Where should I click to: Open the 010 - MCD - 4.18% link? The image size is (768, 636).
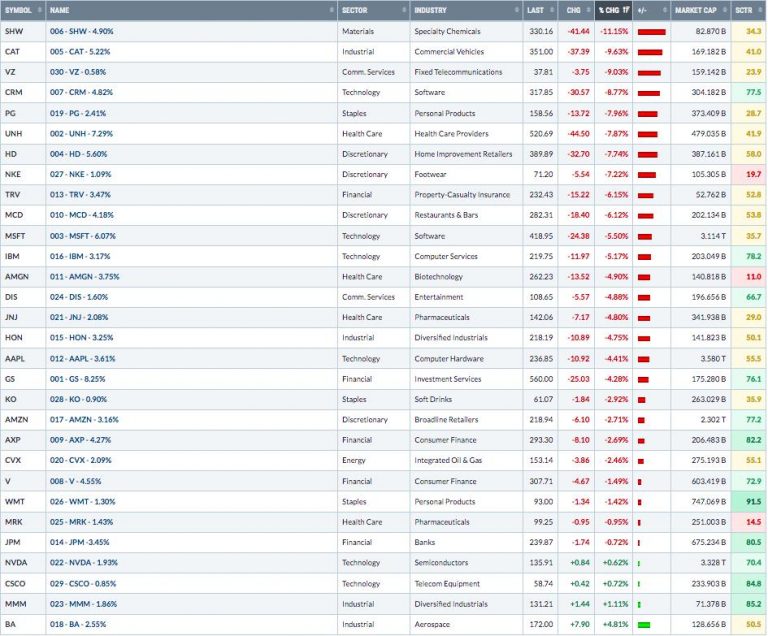click(82, 215)
